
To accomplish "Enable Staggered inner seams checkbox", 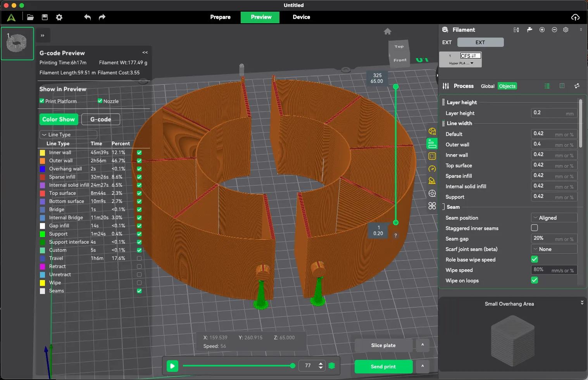I will [535, 228].
